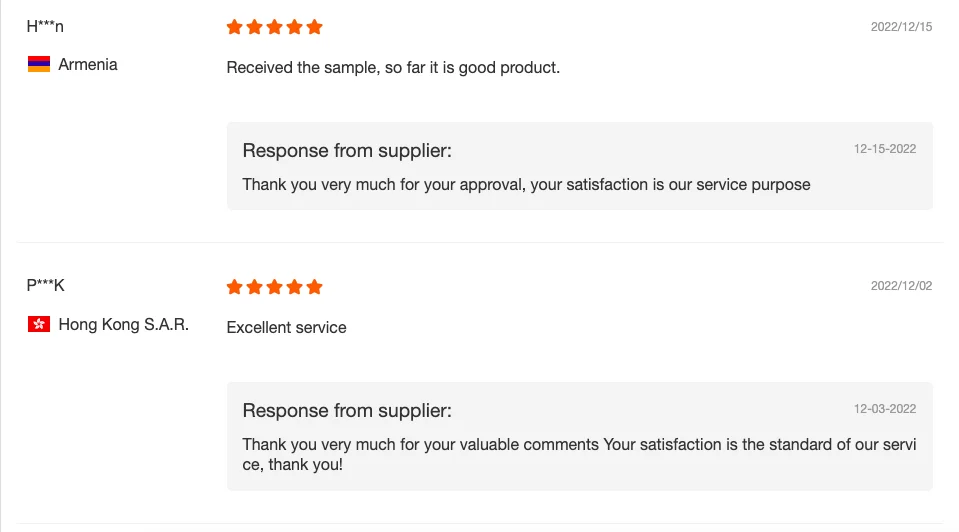Click the 'Excellent service' review text

pos(287,328)
